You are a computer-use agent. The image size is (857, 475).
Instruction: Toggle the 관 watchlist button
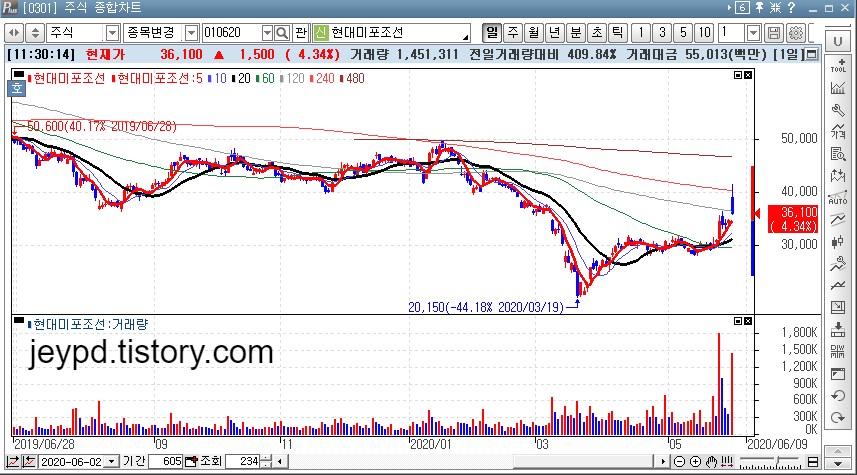click(301, 33)
